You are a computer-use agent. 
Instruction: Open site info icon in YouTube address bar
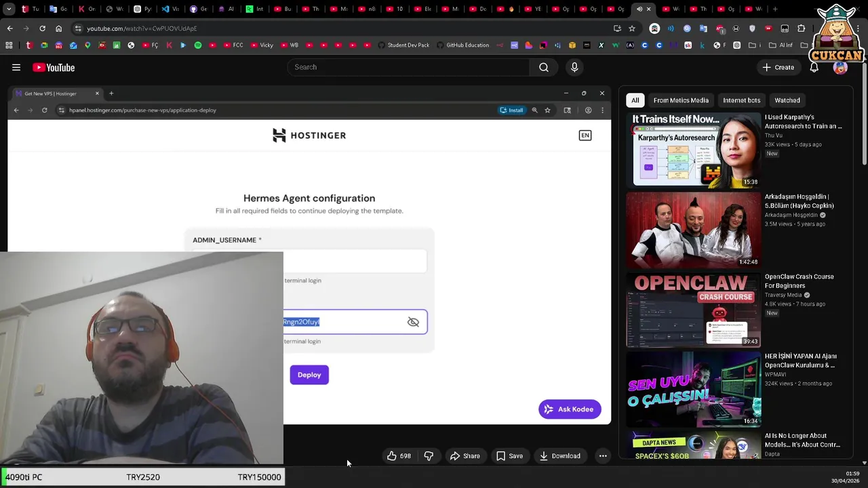click(79, 28)
